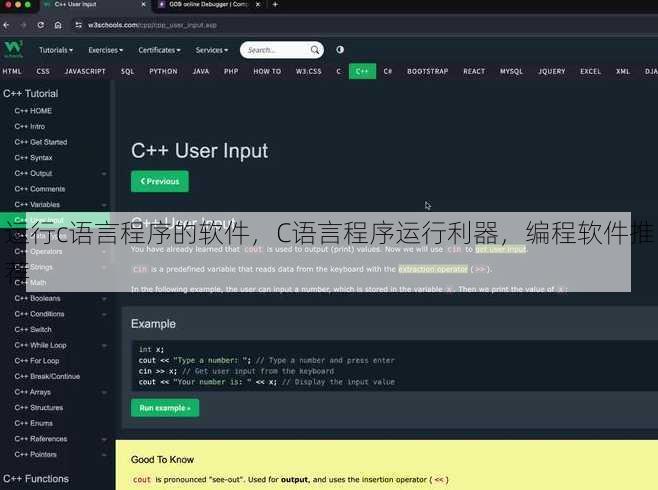Close the C++ User Input tab

(144, 4)
